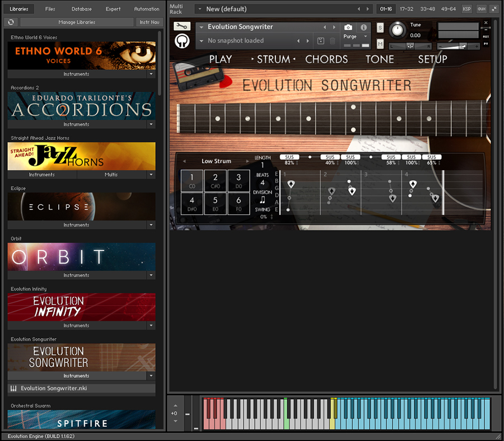Click the refresh libraries icon

point(11,22)
